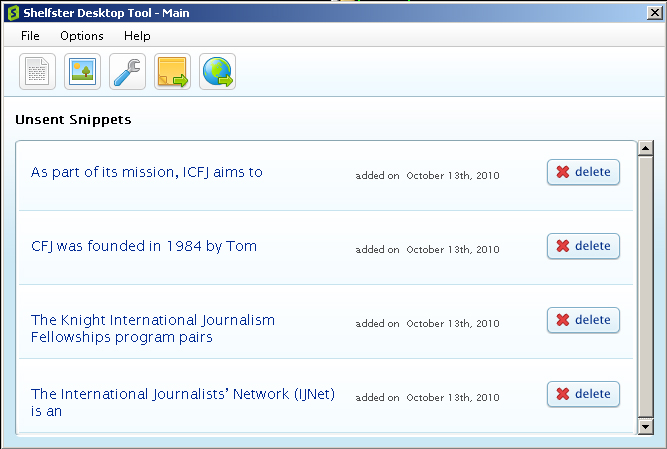
Task: Open the Options menu
Action: click(x=82, y=36)
